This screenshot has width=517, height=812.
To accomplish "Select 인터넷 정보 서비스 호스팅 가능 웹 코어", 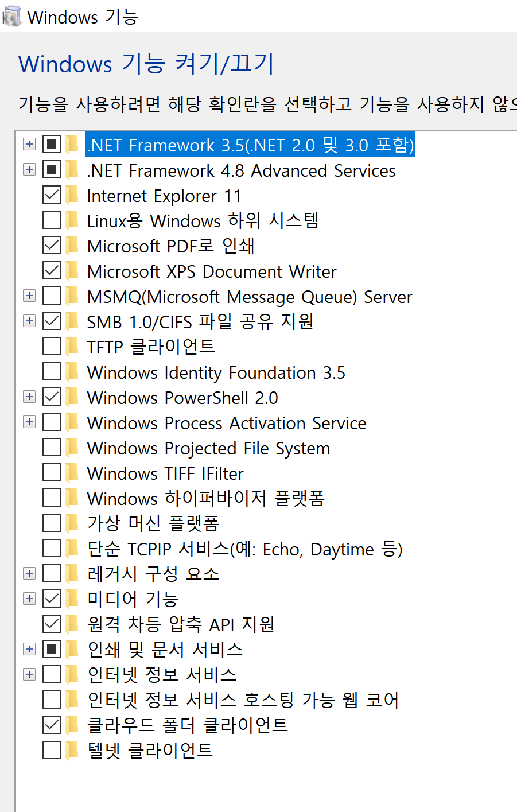I will (x=243, y=700).
